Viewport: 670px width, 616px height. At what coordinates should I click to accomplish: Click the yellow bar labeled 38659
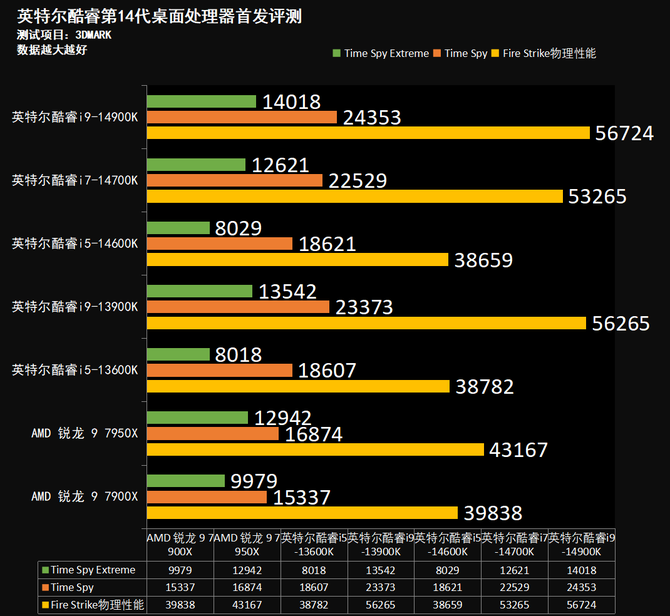[x=297, y=260]
